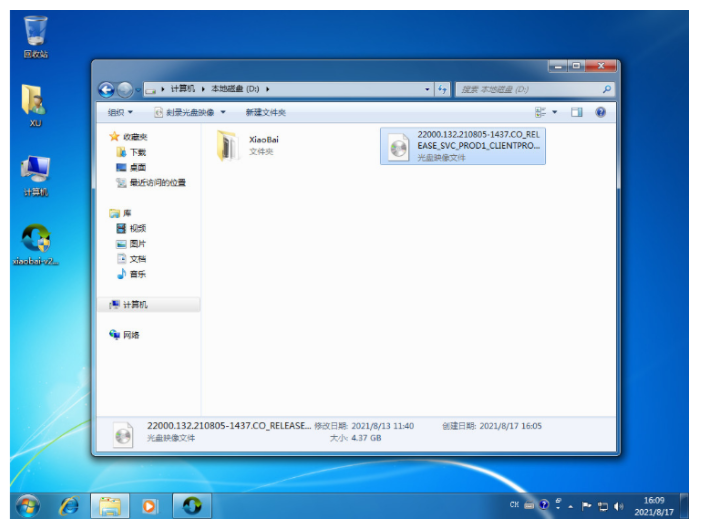Click the network icon in the tray
The width and height of the screenshot is (701, 523).
coord(603,506)
